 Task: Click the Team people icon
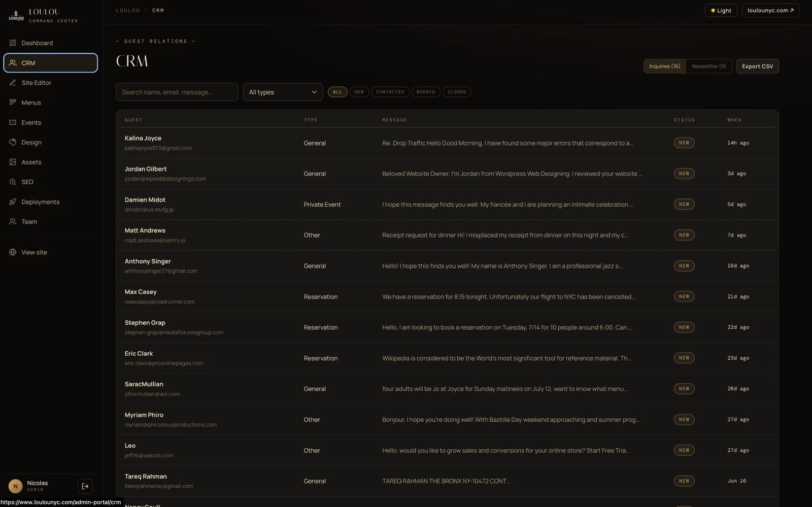tap(13, 222)
